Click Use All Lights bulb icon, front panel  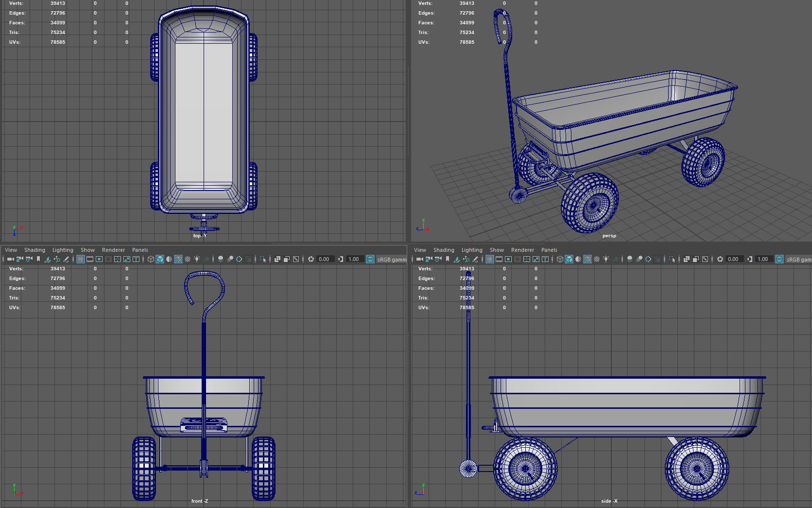point(197,259)
